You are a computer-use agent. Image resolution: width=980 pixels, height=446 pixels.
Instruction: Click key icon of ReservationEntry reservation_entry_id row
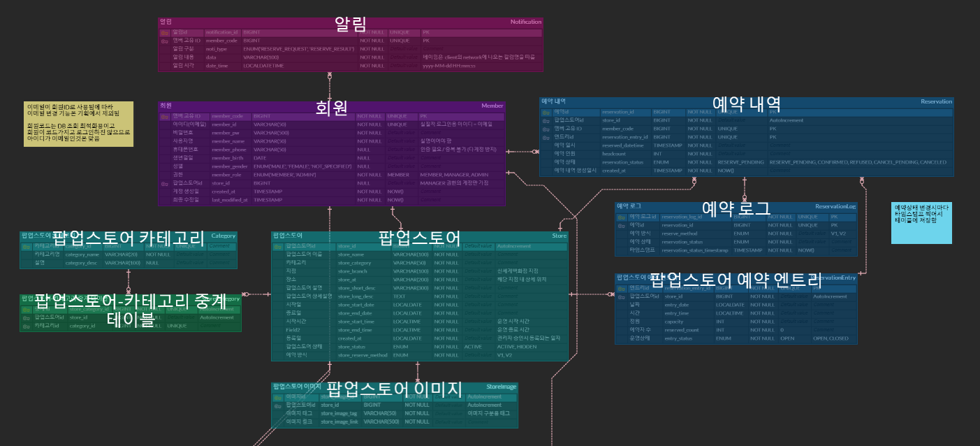tap(622, 288)
